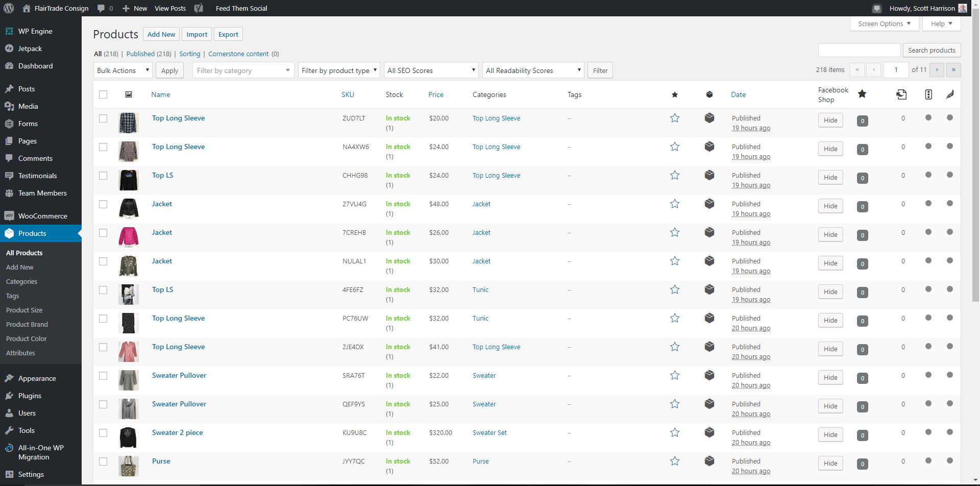Image resolution: width=980 pixels, height=486 pixels.
Task: Click the Search products button
Action: [932, 50]
